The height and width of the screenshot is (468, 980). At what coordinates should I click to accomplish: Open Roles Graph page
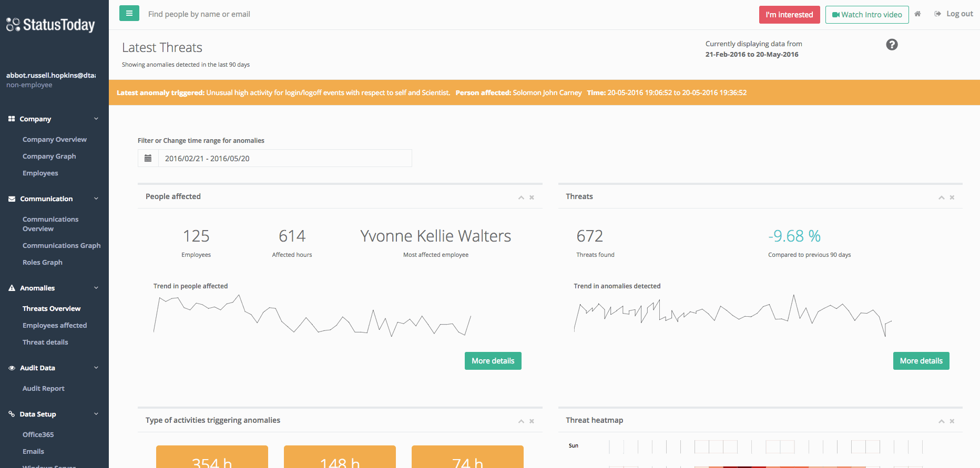tap(43, 263)
